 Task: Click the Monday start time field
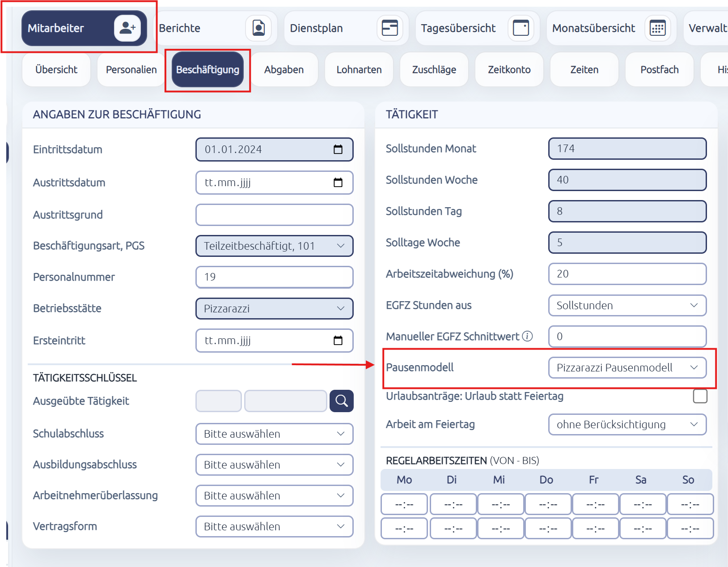tap(404, 504)
